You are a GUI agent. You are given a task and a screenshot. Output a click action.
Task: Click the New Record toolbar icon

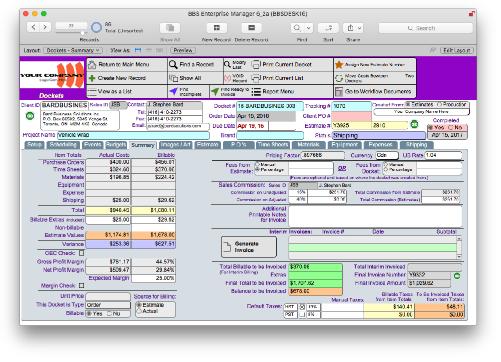click(217, 28)
